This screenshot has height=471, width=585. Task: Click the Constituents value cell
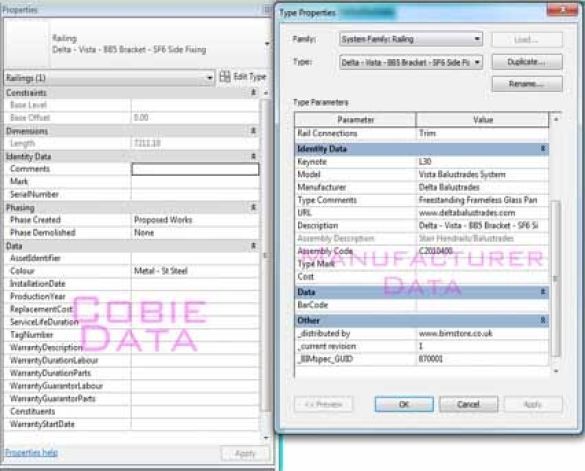click(x=195, y=411)
